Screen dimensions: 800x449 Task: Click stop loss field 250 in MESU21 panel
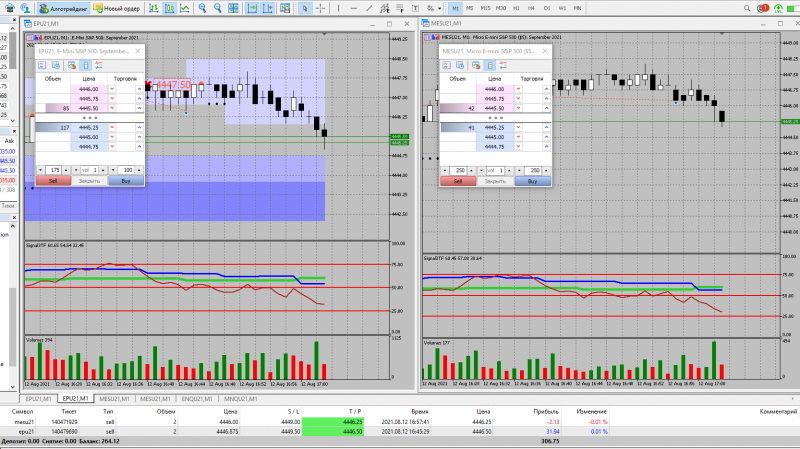coord(459,170)
